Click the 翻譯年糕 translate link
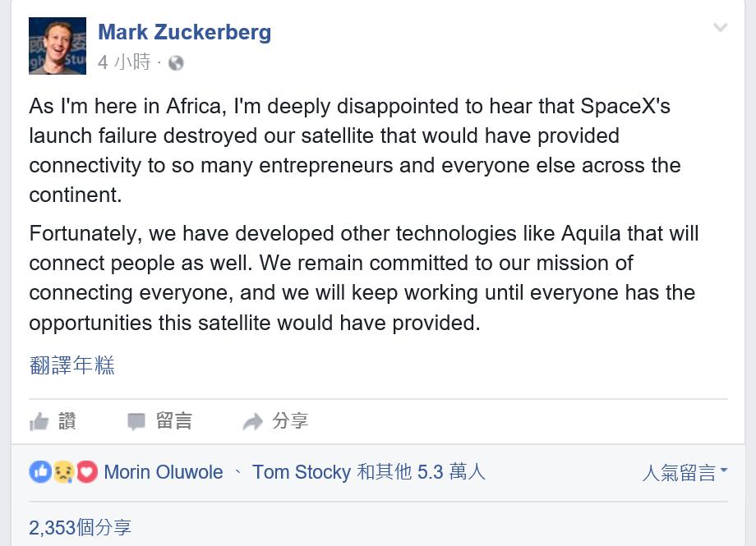Screen dimensions: 756x546 (x=71, y=365)
